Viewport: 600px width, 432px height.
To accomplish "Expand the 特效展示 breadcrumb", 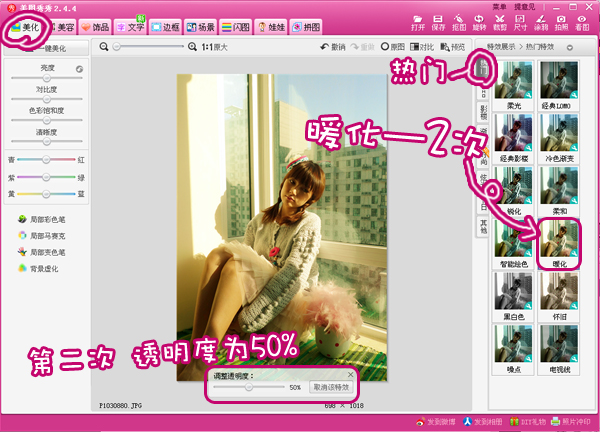I will click(x=501, y=47).
